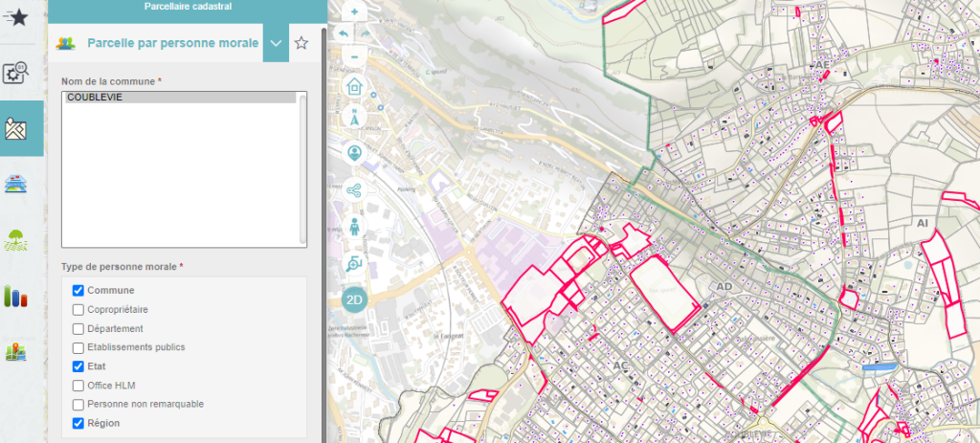The image size is (980, 443).
Task: Open the tree vegetation sidebar module
Action: coord(16,240)
